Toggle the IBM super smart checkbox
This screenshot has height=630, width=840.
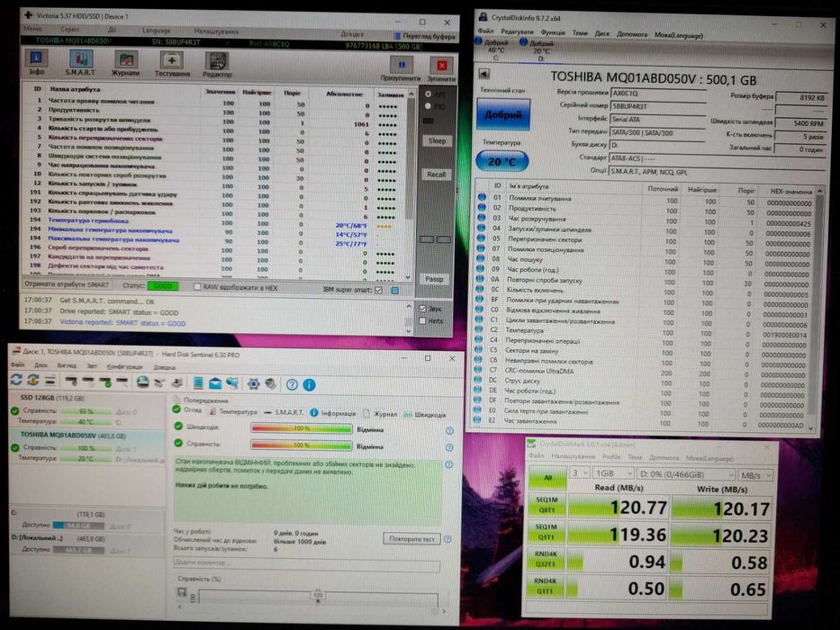379,290
